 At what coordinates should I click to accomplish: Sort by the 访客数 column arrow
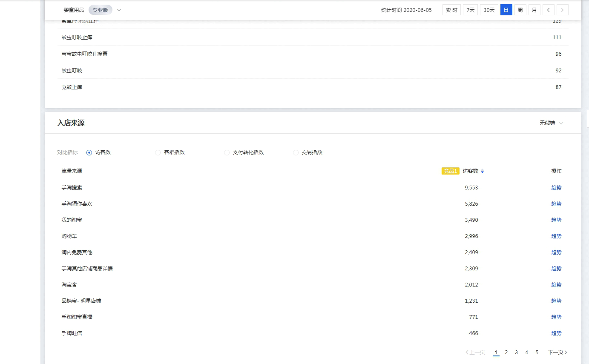pyautogui.click(x=482, y=171)
